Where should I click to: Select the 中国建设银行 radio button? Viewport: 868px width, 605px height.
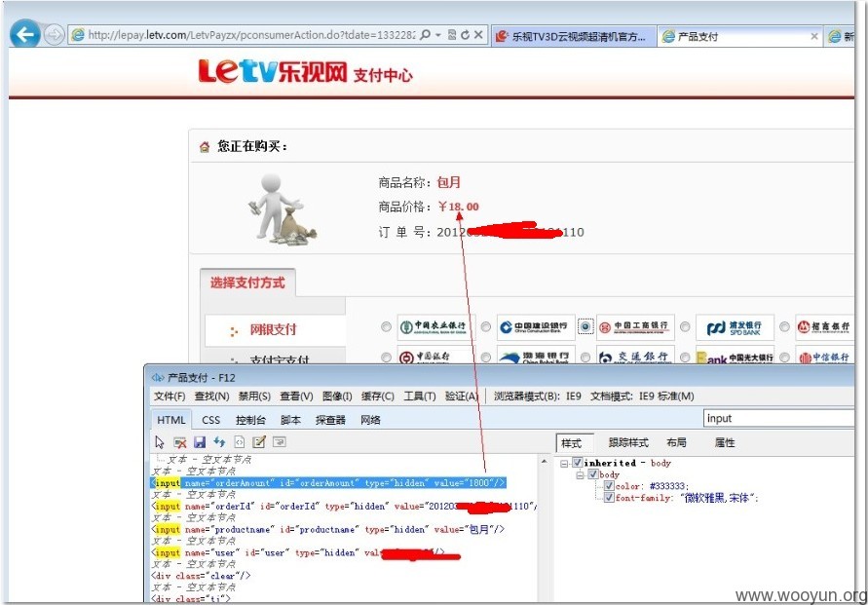(x=485, y=327)
